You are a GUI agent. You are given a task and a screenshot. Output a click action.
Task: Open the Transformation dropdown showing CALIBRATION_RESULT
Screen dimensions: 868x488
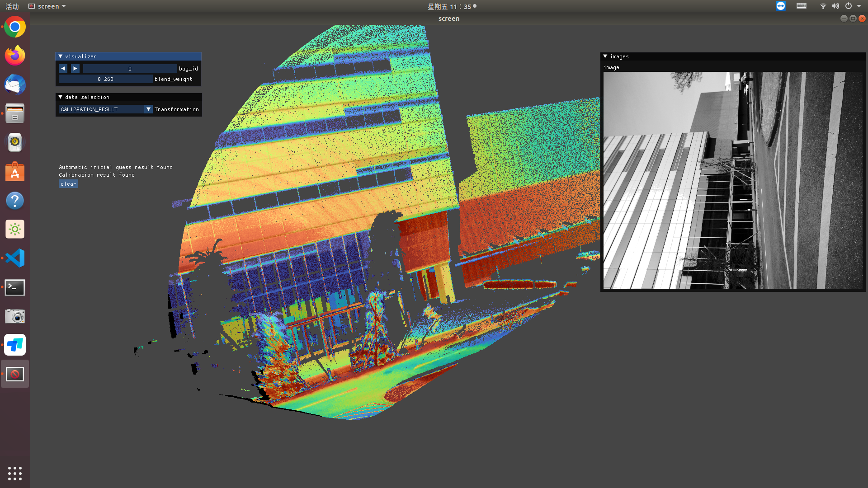(149, 109)
